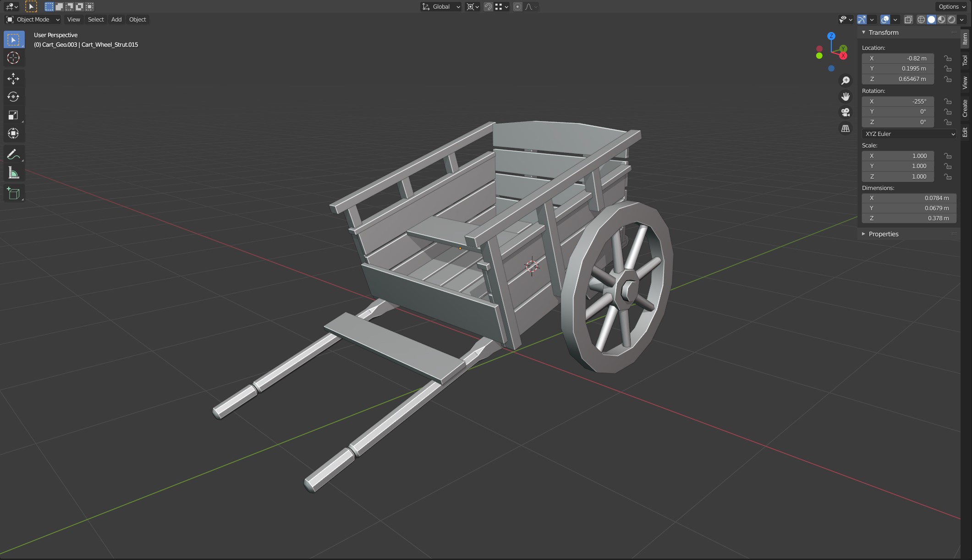
Task: Switch to orthographic/perspective grid view icon
Action: pos(845,129)
